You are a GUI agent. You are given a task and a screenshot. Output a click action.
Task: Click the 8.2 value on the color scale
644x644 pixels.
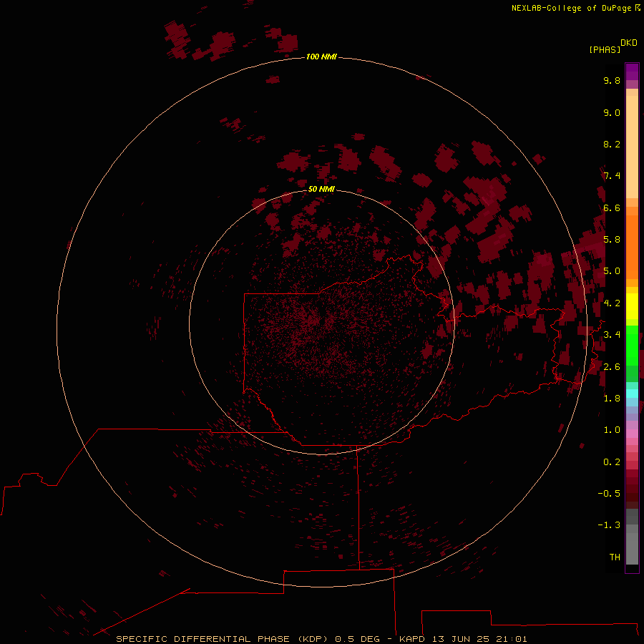coord(612,144)
